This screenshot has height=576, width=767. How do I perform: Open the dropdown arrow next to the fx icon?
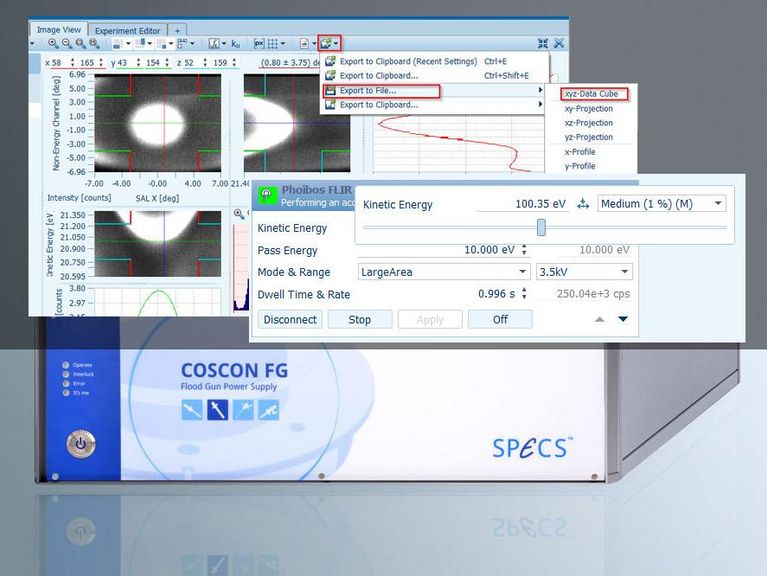click(x=224, y=44)
